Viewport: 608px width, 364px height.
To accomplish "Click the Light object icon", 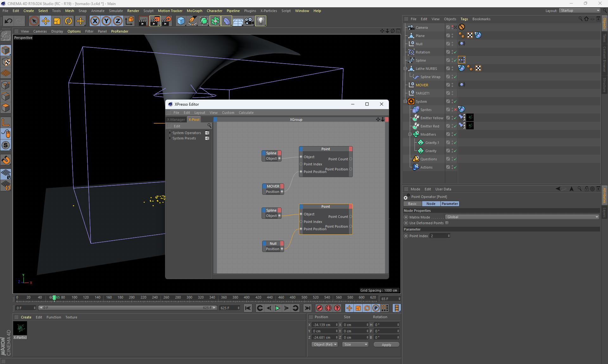I will point(261,21).
